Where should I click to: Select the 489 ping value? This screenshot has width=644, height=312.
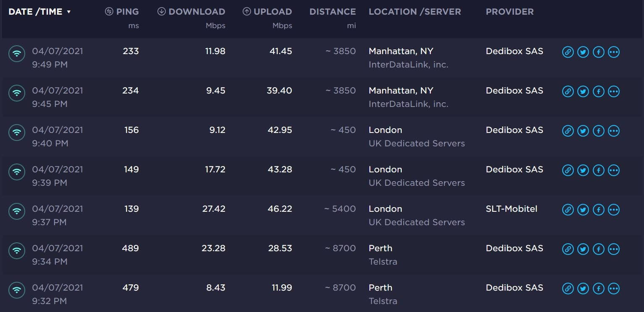click(x=130, y=248)
